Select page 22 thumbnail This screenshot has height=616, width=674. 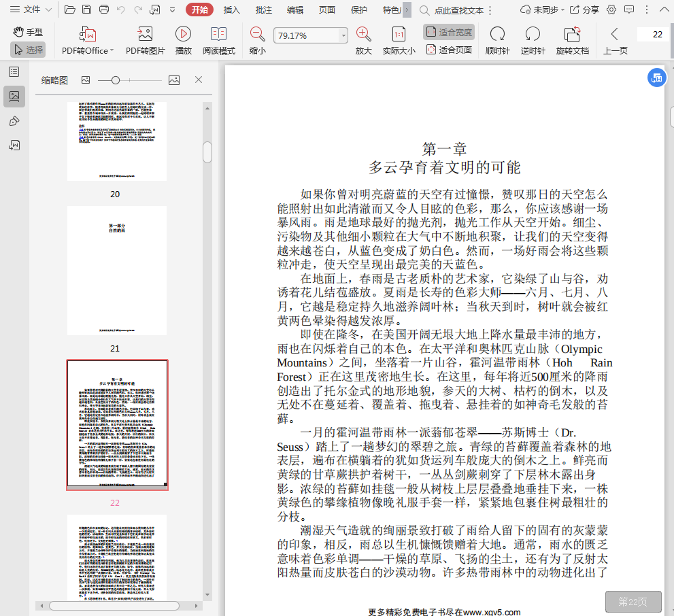tap(117, 425)
